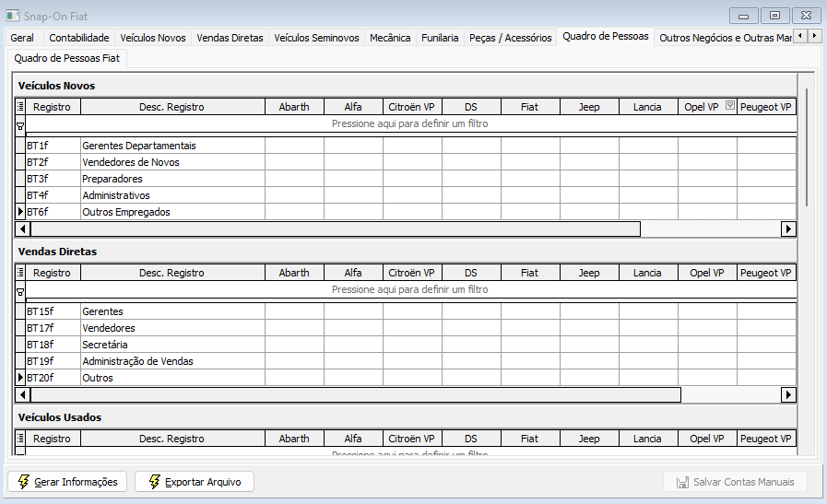Viewport: 827px width, 504px height.
Task: Click Lancia column header in Vendas Diretas
Action: pos(647,273)
